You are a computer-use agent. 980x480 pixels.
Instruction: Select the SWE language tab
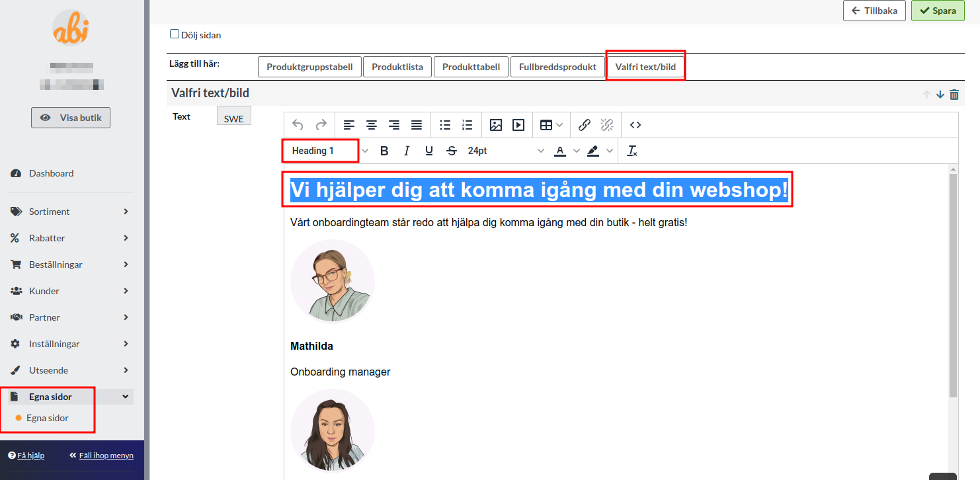click(x=233, y=119)
